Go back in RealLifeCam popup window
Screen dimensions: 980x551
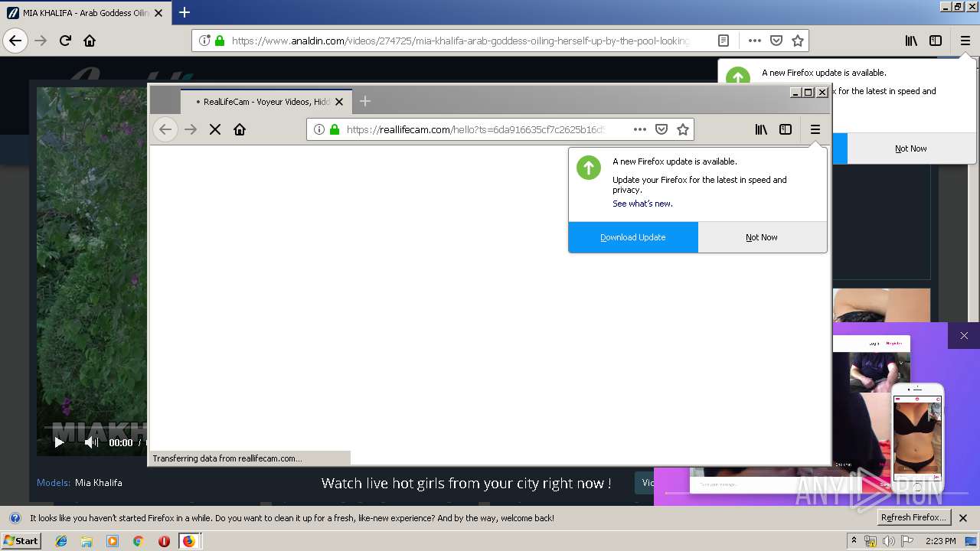pyautogui.click(x=165, y=129)
